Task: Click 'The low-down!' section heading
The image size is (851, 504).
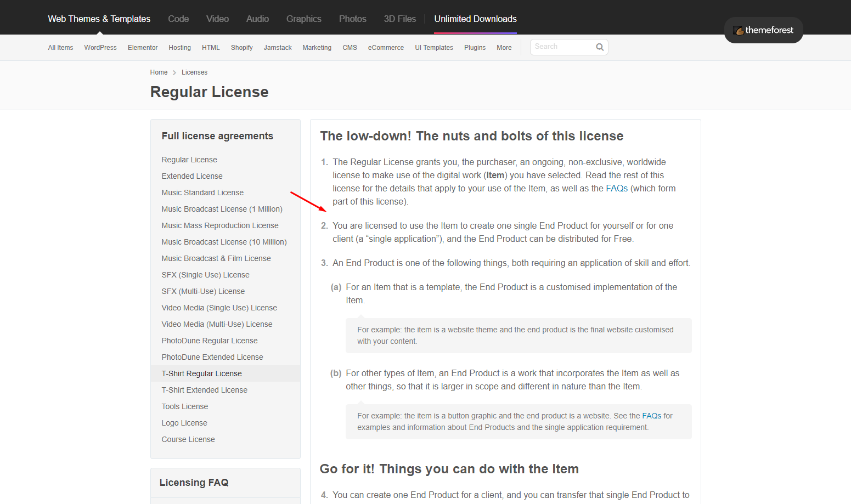Action: 472,136
